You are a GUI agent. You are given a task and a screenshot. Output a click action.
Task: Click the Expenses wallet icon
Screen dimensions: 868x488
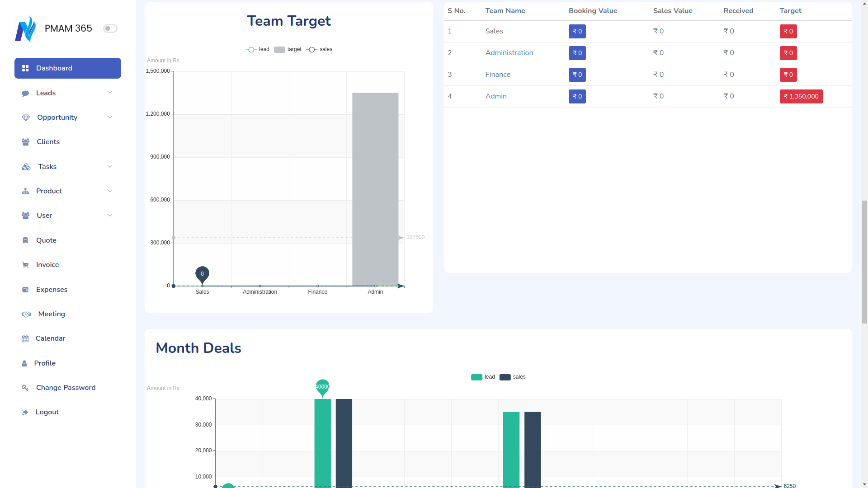tap(25, 290)
